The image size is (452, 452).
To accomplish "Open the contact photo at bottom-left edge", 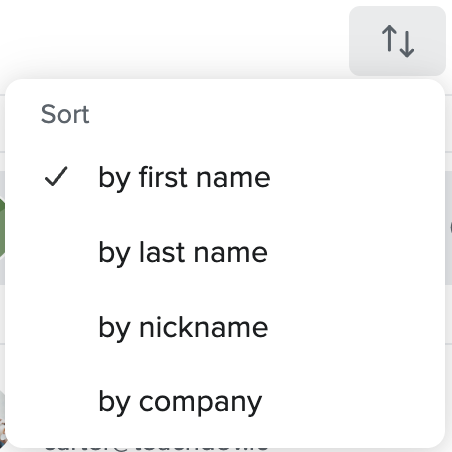I will [3, 420].
